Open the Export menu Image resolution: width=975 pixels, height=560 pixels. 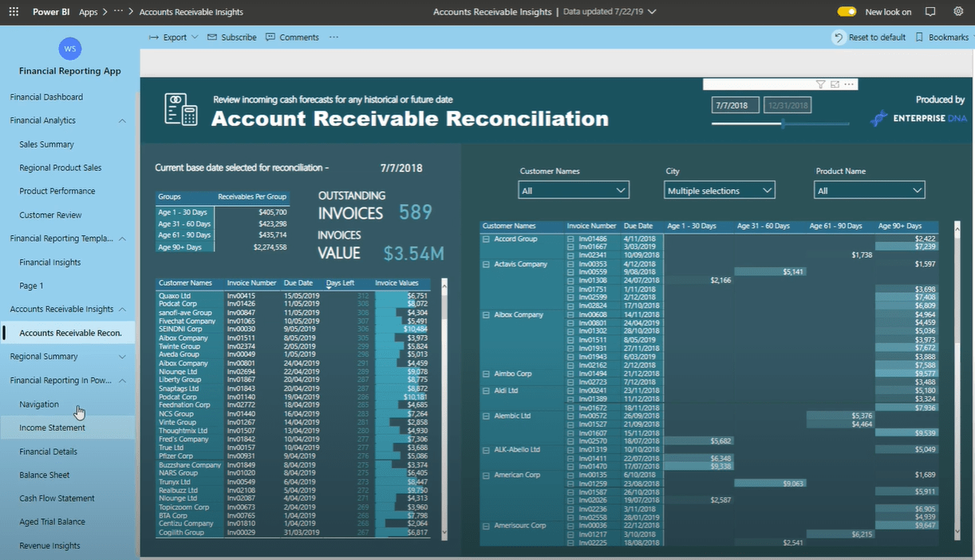coord(173,37)
